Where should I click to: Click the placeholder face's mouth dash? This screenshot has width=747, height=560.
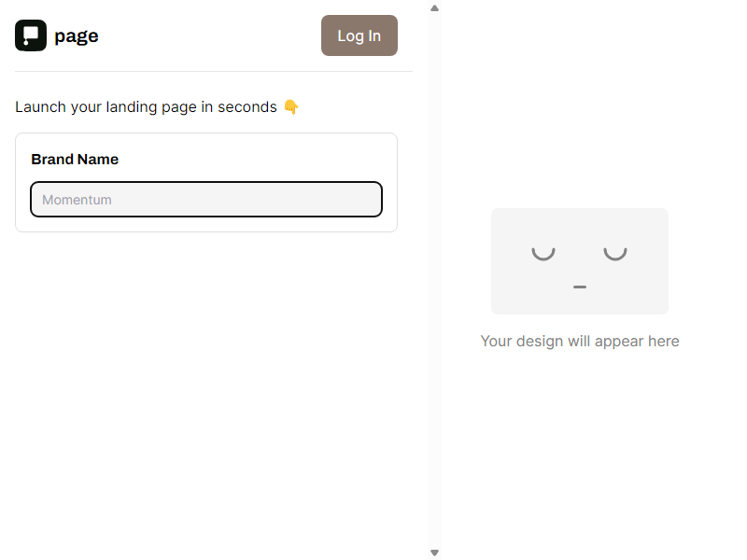(x=580, y=287)
